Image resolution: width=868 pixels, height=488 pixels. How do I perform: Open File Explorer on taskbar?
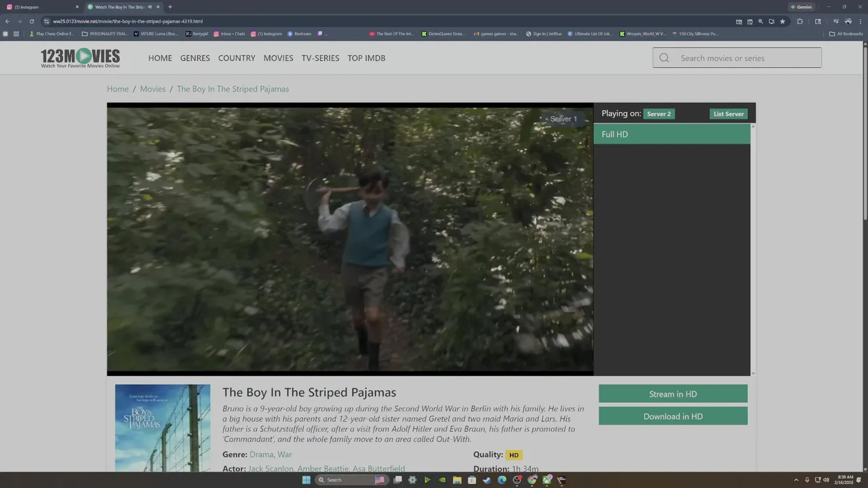click(x=457, y=480)
